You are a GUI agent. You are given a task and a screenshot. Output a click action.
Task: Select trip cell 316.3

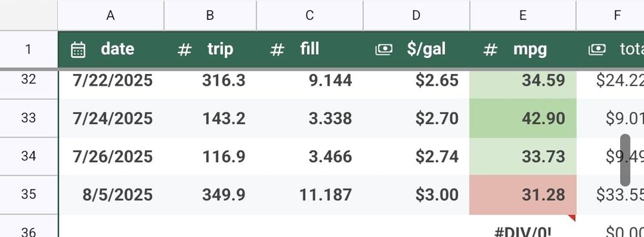(x=210, y=84)
